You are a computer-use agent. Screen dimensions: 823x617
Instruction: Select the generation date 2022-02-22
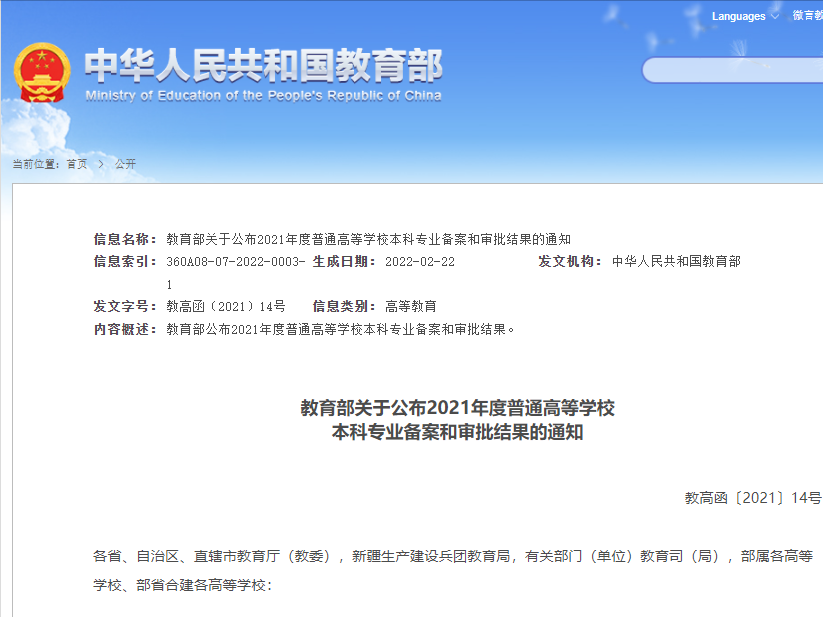click(x=420, y=262)
